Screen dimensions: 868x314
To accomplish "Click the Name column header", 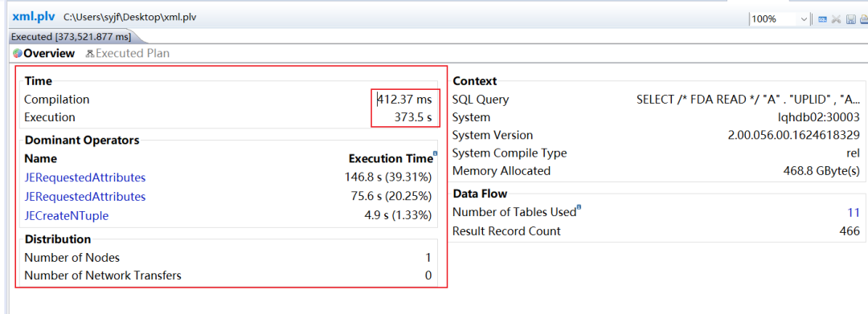I will pos(40,159).
